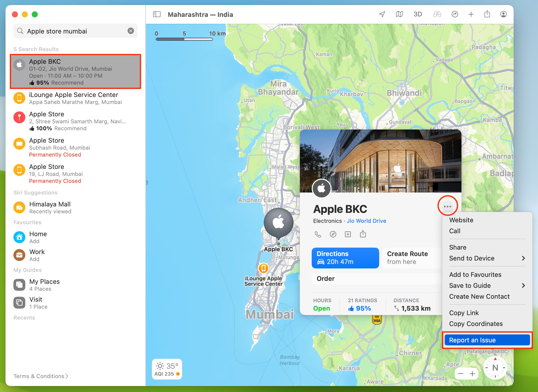Click the three-dots more button on place card
Screen dimensions: 538x392
coord(447,206)
